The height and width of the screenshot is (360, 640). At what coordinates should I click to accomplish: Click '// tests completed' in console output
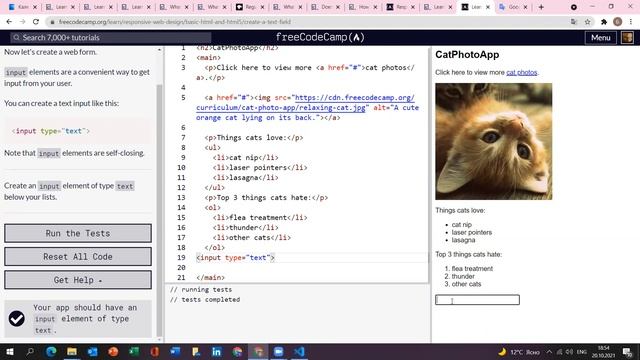[205, 299]
